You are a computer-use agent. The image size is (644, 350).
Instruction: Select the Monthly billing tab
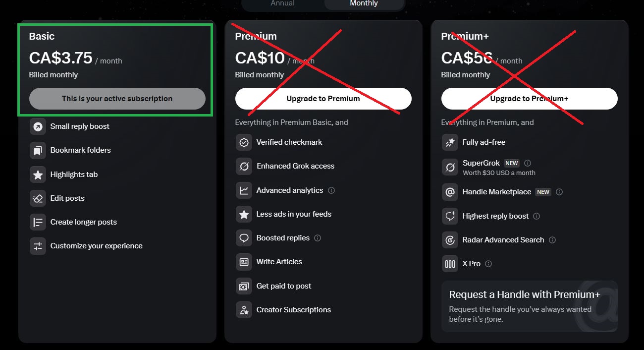[x=364, y=3]
